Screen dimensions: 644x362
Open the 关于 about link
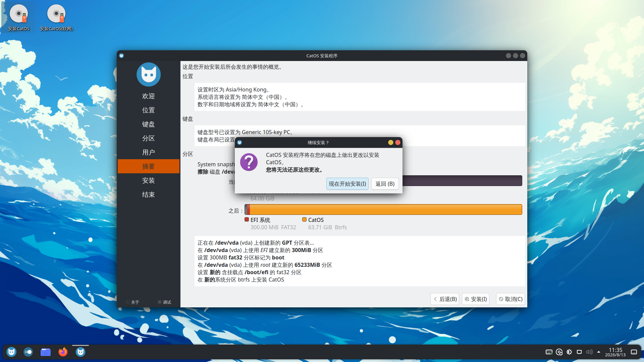click(132, 302)
